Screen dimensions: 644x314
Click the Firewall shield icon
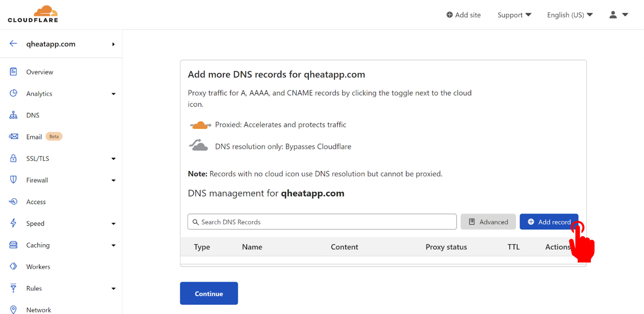[x=13, y=180]
